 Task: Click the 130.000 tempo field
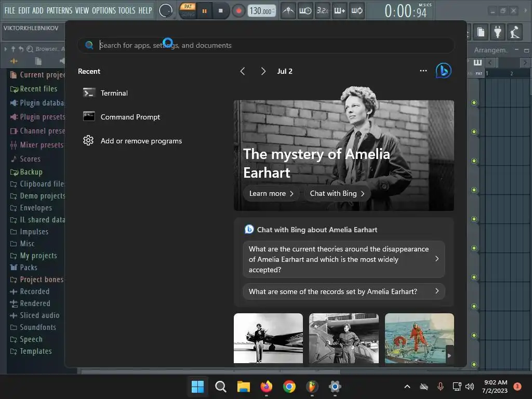coord(261,11)
